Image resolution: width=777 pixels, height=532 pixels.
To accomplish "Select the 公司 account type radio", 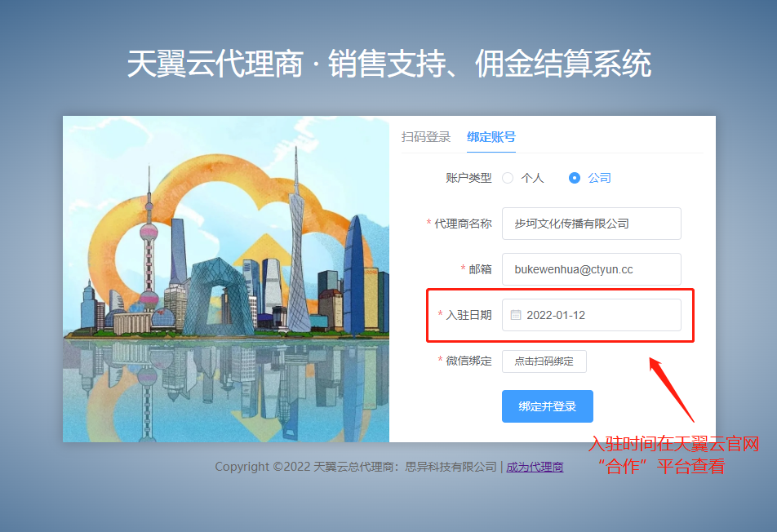I will [x=575, y=178].
